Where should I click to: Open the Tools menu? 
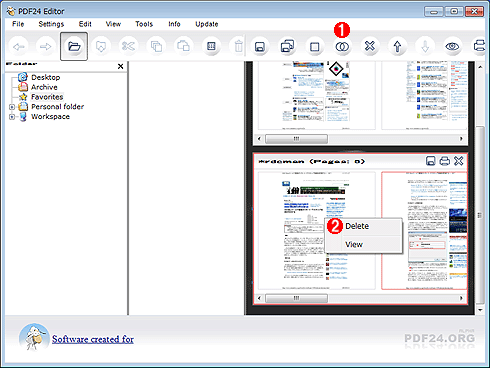point(144,24)
